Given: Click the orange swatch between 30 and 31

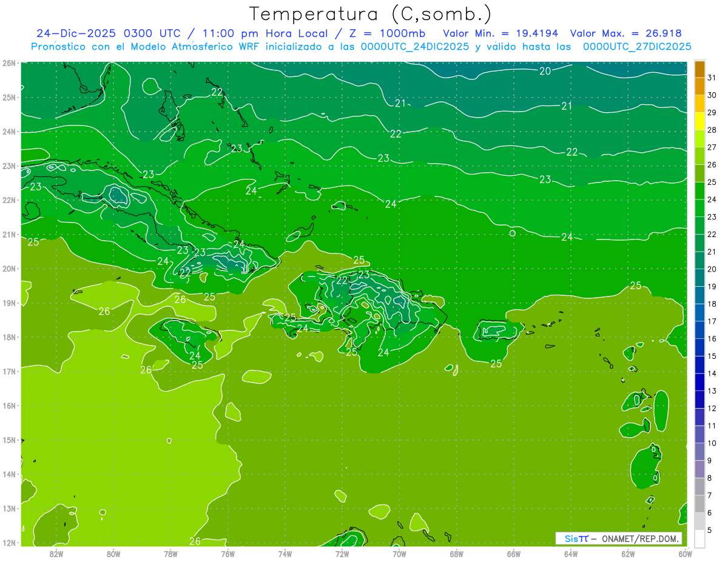Looking at the screenshot, I should click(699, 86).
